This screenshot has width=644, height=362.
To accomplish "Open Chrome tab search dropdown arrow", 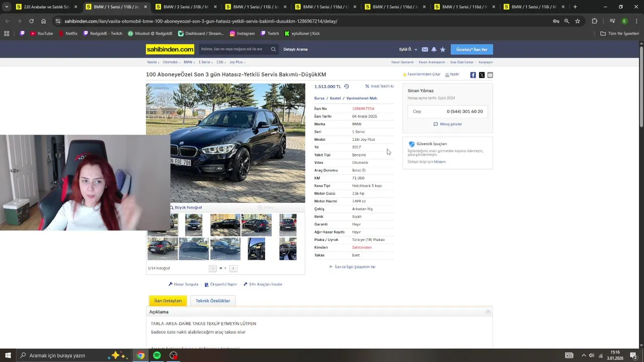I will tap(7, 7).
